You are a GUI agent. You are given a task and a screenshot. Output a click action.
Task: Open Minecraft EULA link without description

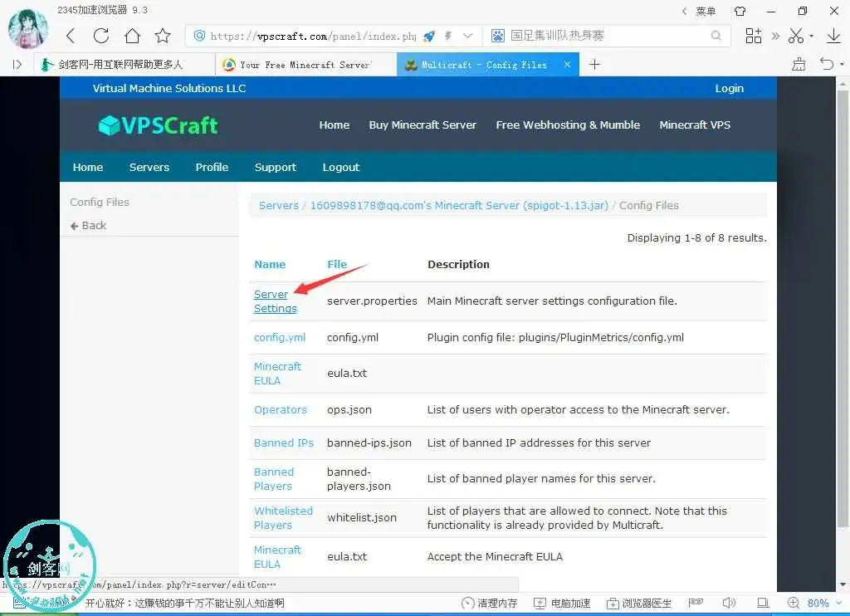(x=277, y=374)
